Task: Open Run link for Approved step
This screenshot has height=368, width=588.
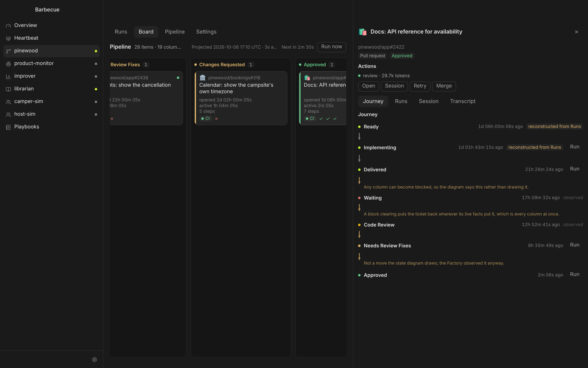Action: click(x=574, y=275)
